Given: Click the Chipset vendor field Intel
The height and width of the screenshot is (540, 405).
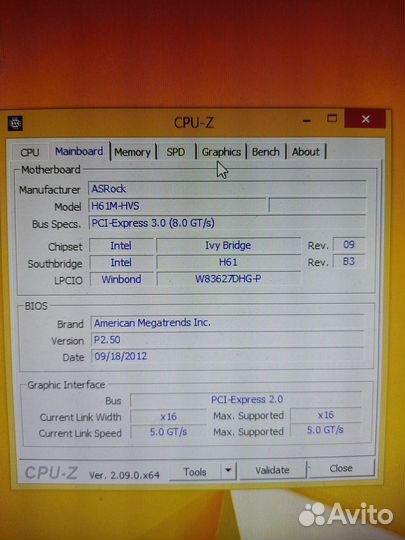Looking at the screenshot, I should 121,246.
